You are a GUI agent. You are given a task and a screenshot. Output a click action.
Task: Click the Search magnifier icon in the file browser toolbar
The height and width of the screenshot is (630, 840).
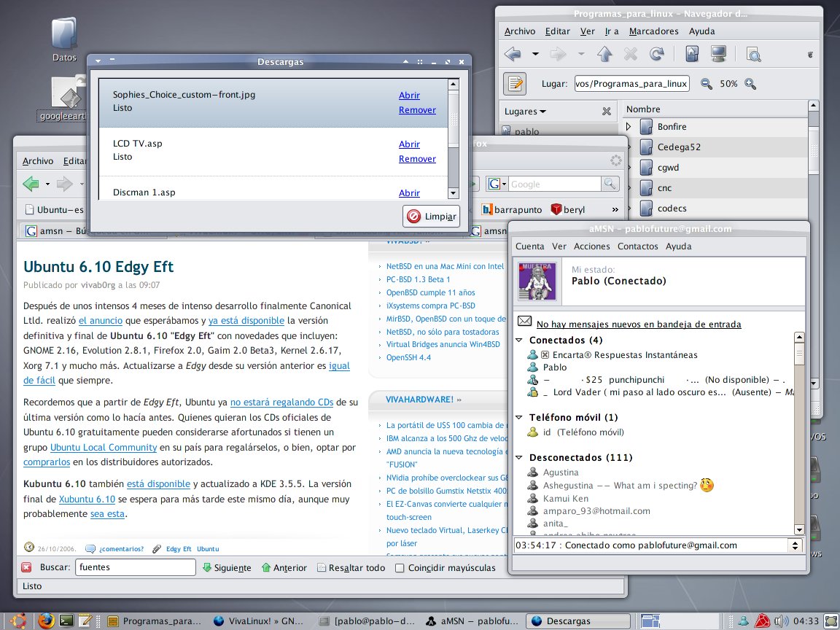coord(753,54)
